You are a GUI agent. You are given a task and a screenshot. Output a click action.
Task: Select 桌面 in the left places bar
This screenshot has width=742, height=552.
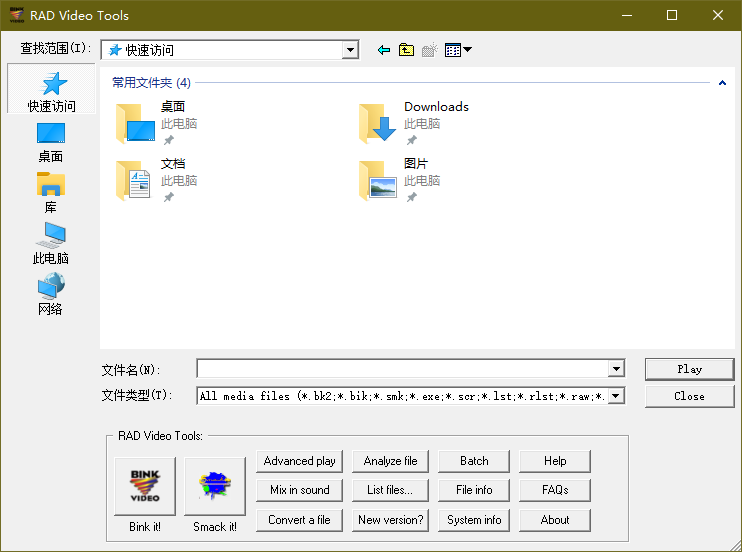click(51, 142)
